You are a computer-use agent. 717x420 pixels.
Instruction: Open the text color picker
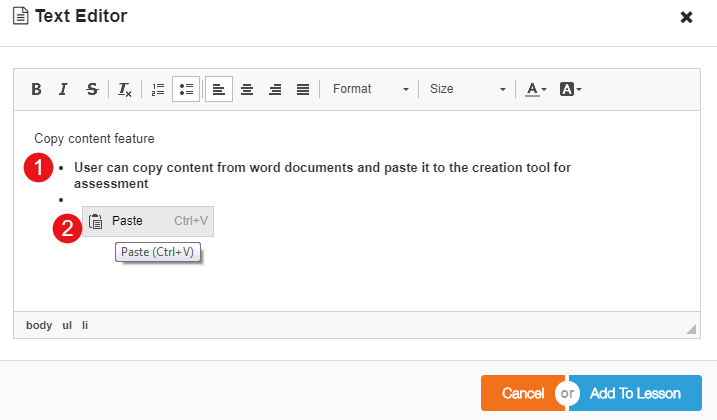(x=535, y=89)
